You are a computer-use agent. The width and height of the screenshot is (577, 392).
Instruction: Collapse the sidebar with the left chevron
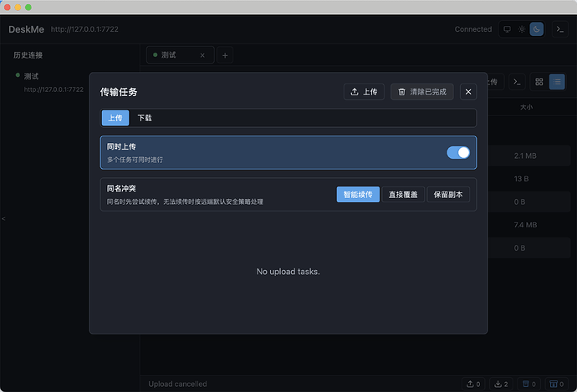(3, 219)
